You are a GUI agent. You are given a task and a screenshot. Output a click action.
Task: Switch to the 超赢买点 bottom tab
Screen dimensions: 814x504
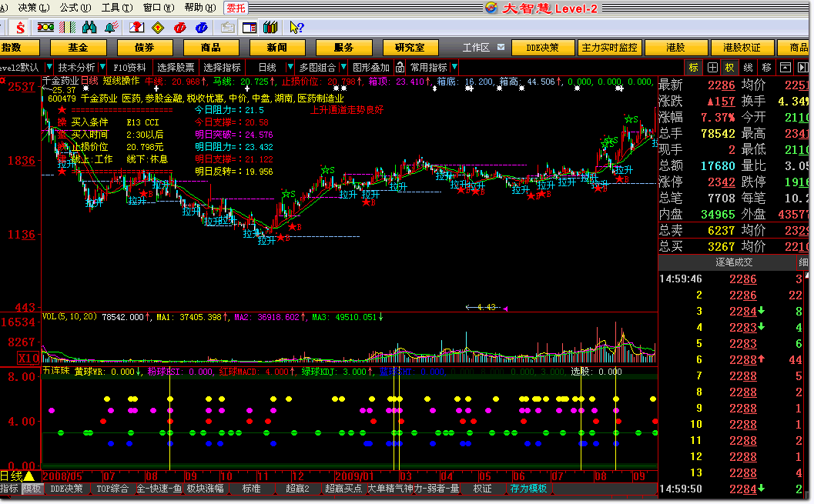click(x=343, y=489)
